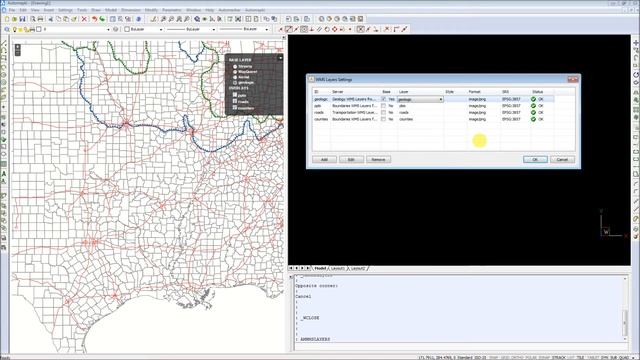Viewport: 640px width, 360px height.
Task: Toggle Base checkbox for second row
Action: click(x=383, y=106)
